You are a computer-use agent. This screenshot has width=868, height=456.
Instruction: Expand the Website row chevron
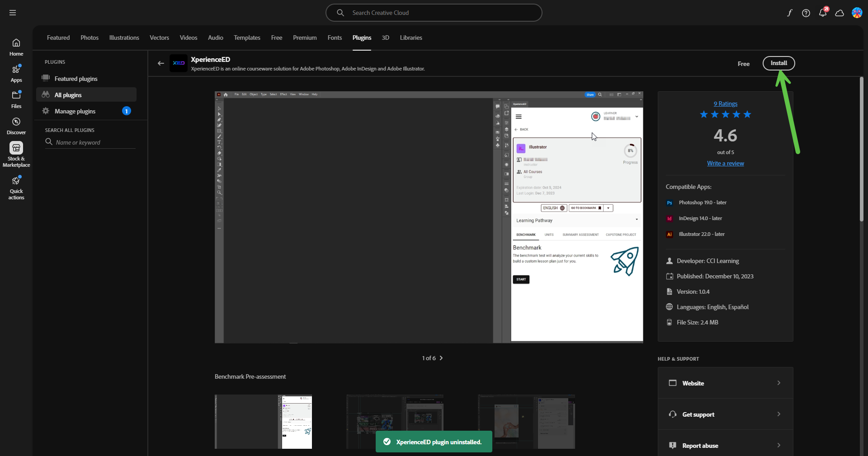coord(778,383)
